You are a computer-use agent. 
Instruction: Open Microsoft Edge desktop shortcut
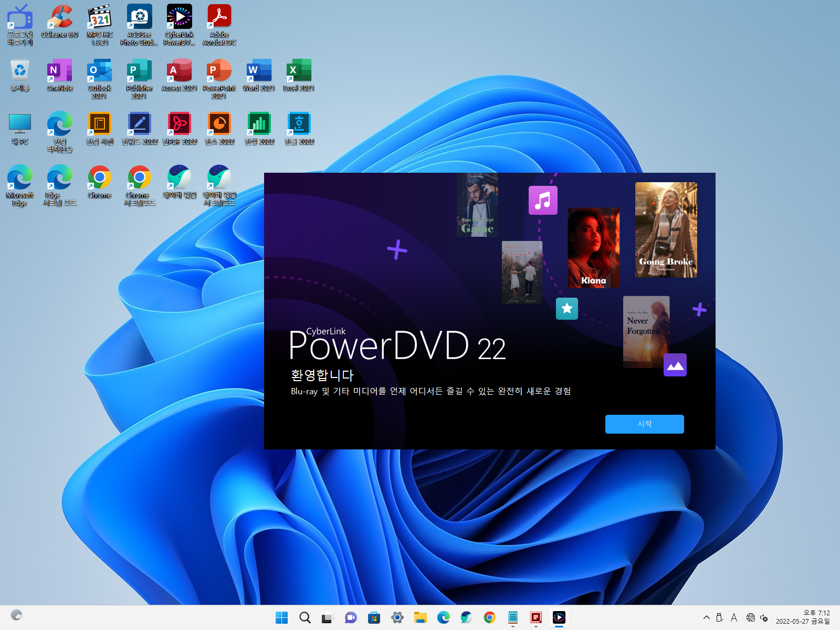tap(20, 186)
